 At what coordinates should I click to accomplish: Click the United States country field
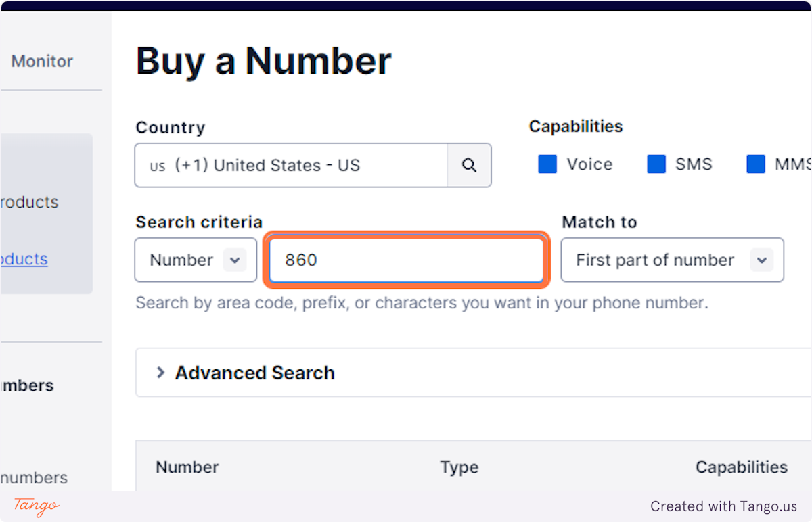(291, 165)
